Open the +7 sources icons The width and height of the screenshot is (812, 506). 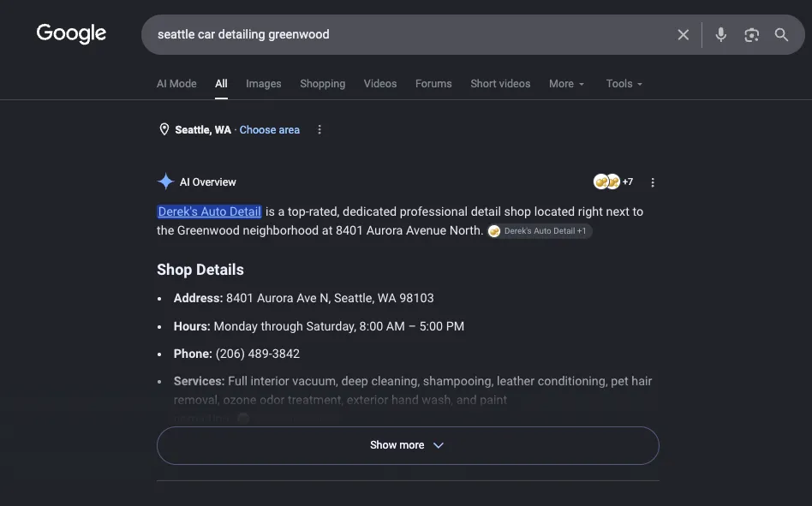click(x=613, y=182)
